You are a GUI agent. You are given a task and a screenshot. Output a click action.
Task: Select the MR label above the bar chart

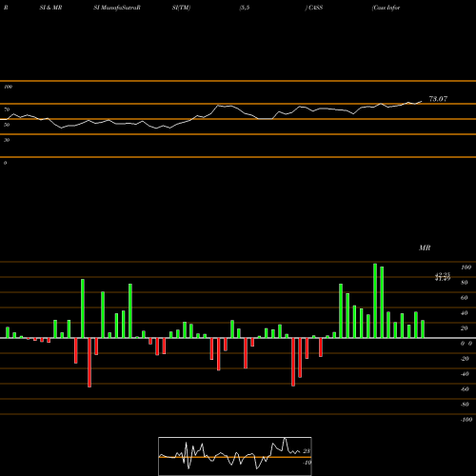(x=425, y=248)
